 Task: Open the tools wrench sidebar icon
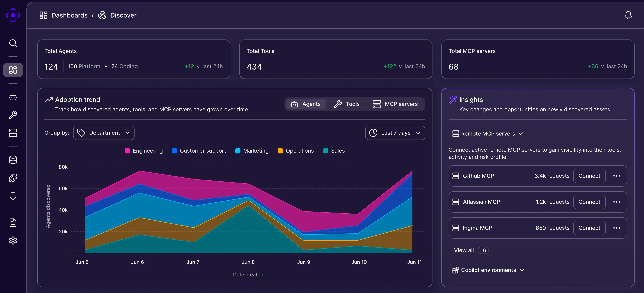click(13, 115)
